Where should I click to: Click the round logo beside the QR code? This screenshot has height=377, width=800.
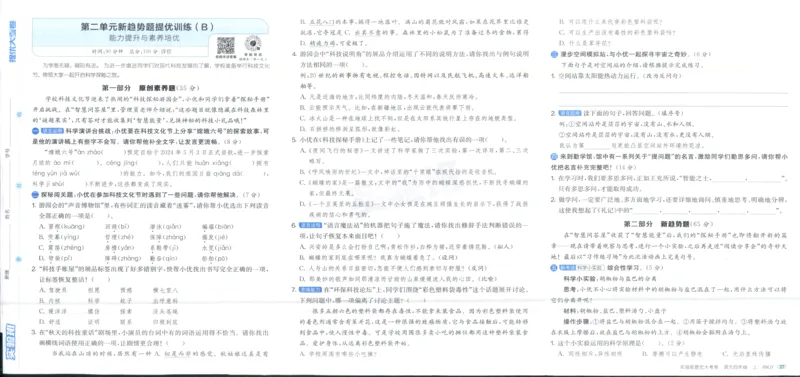tap(253, 43)
